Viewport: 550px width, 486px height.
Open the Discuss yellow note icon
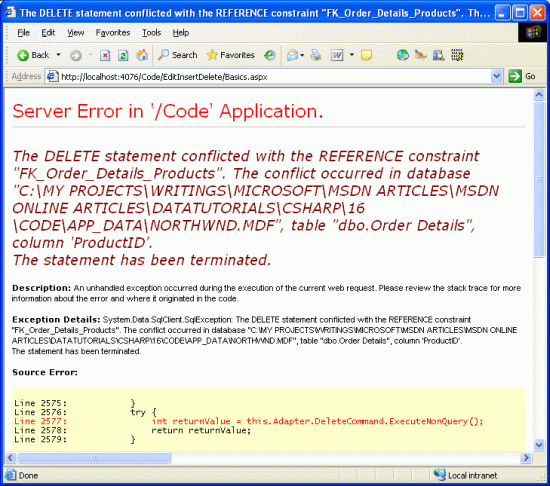click(x=366, y=55)
